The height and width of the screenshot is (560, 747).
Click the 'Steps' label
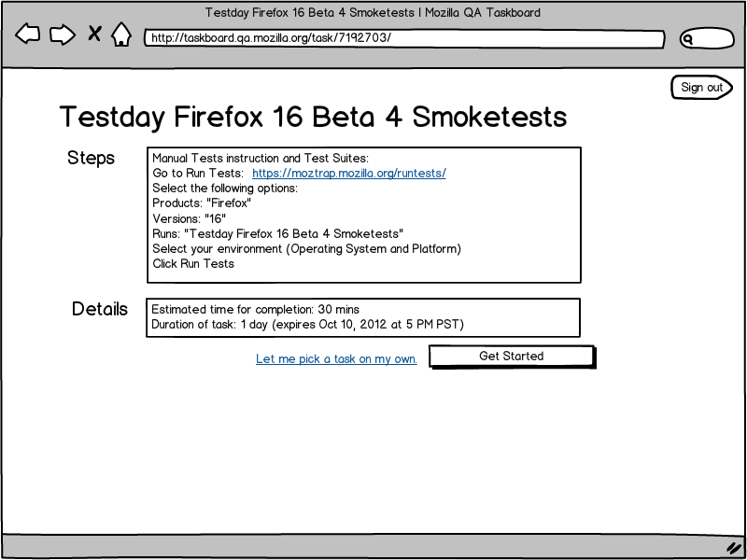click(91, 158)
